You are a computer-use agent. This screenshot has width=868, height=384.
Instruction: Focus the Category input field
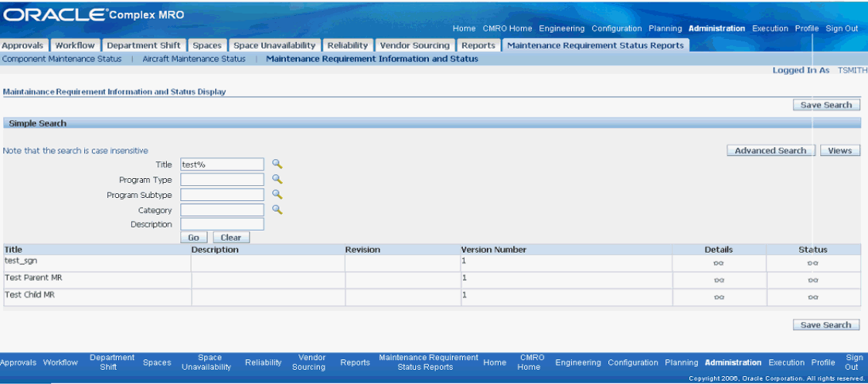click(x=222, y=210)
